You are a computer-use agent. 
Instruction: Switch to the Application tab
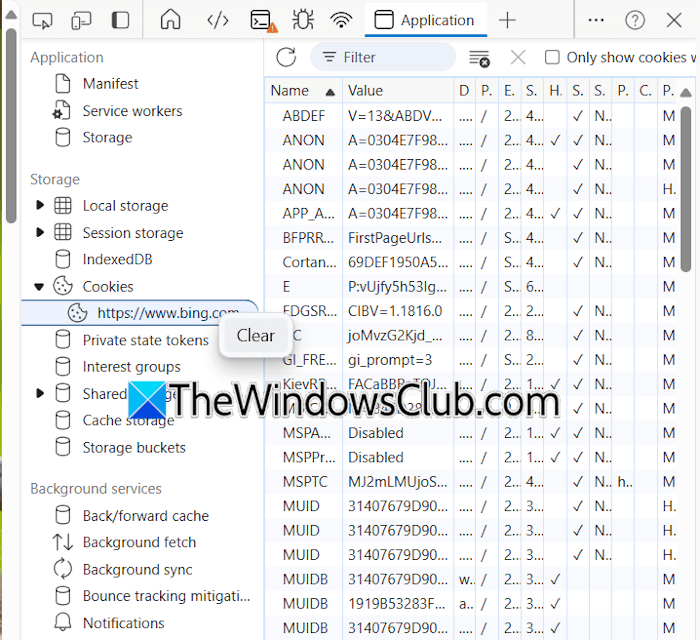pos(425,20)
